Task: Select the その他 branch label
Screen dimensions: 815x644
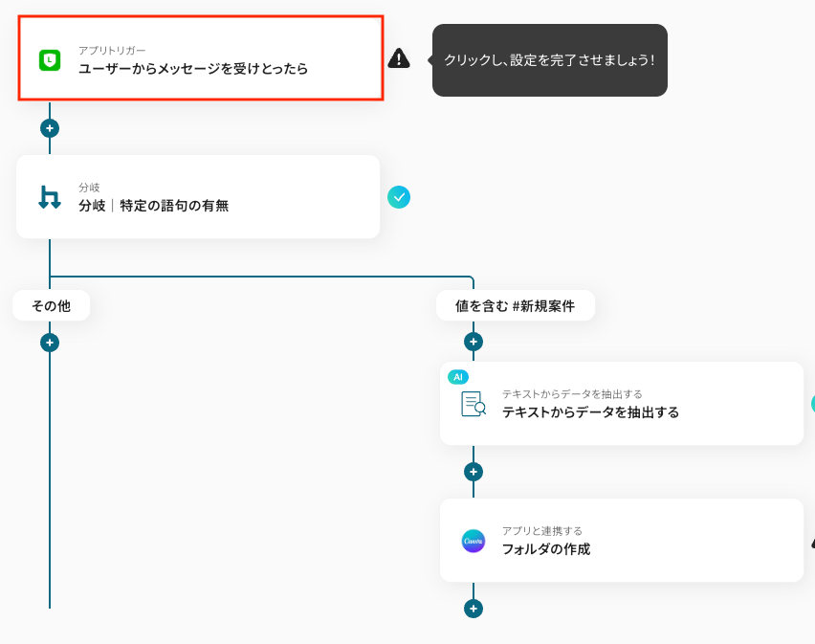Action: pos(51,305)
